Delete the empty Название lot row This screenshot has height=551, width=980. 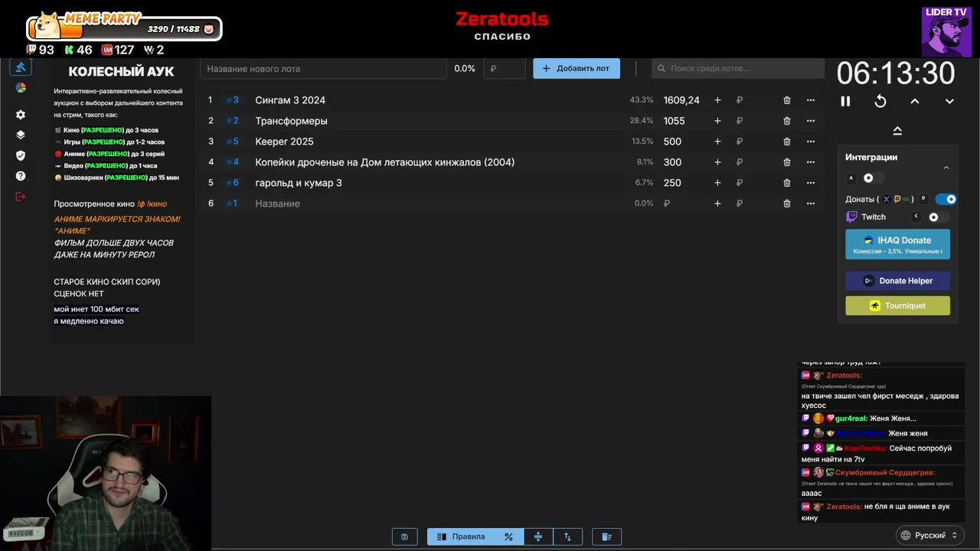(787, 204)
